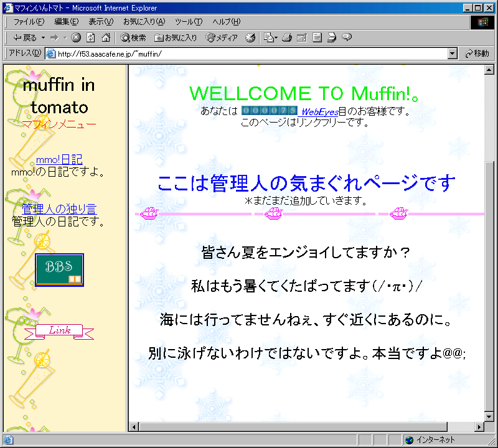Click the Edit page icon in toolbar
The image size is (498, 448).
click(302, 37)
